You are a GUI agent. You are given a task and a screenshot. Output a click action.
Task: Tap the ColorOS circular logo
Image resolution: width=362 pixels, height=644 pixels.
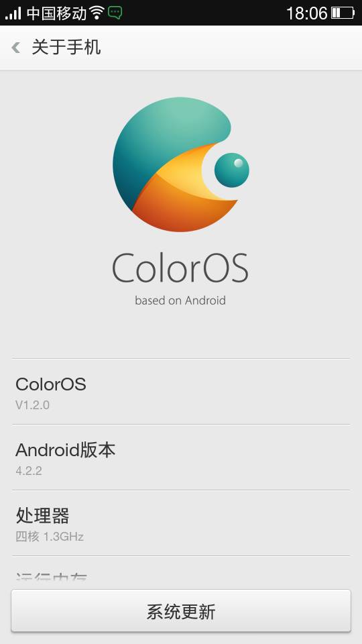pyautogui.click(x=180, y=164)
